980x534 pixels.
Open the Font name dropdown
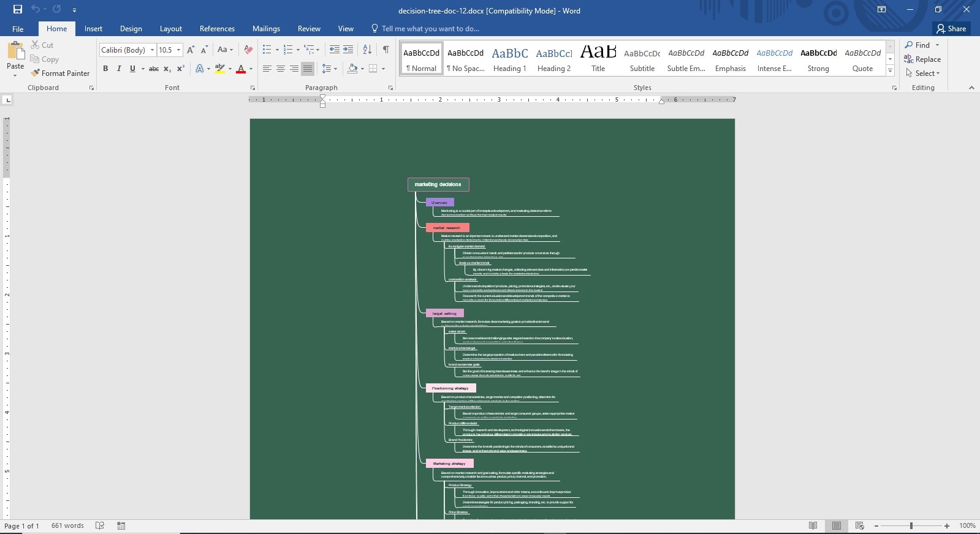tap(152, 50)
